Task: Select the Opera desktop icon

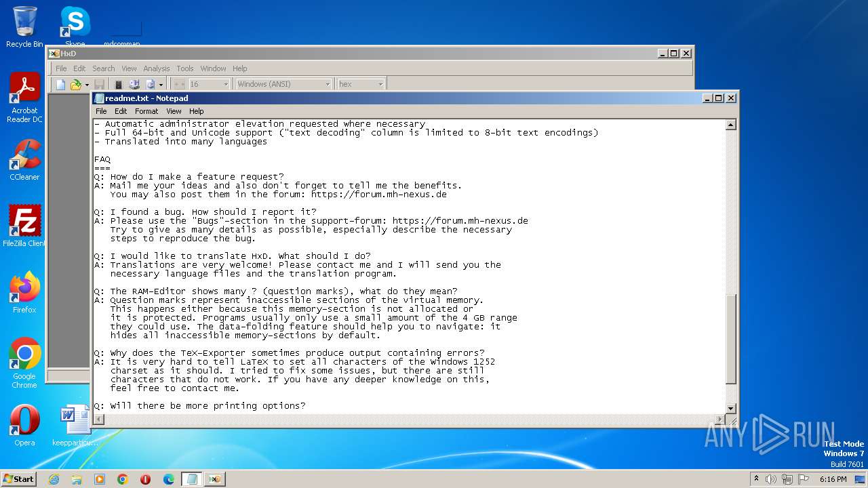Action: click(24, 426)
